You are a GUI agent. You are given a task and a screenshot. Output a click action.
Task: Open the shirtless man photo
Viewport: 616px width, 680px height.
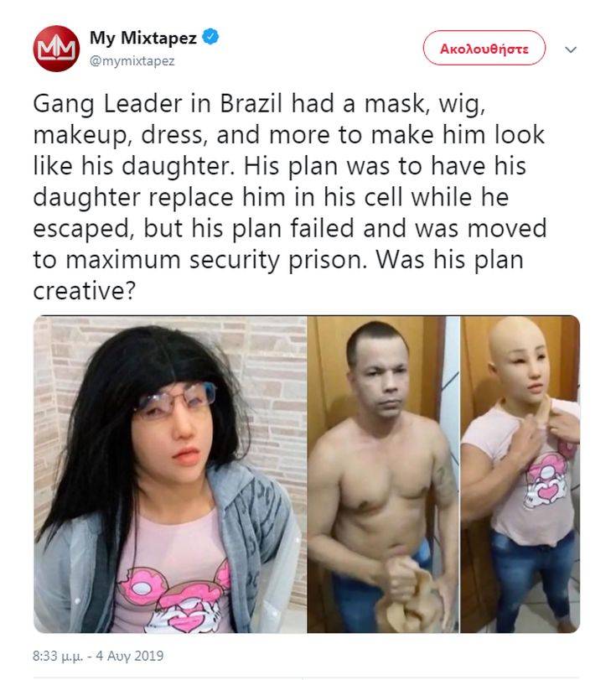click(x=383, y=474)
